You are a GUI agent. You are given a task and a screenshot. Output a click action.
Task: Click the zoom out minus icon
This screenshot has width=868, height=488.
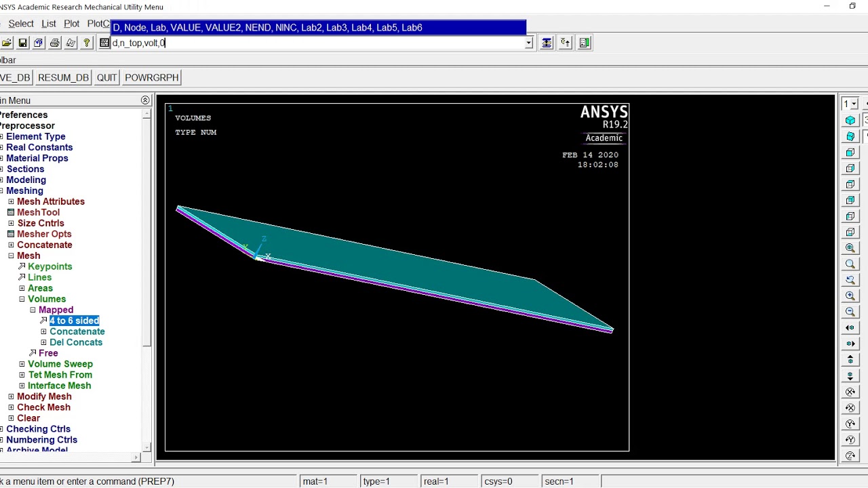click(850, 312)
